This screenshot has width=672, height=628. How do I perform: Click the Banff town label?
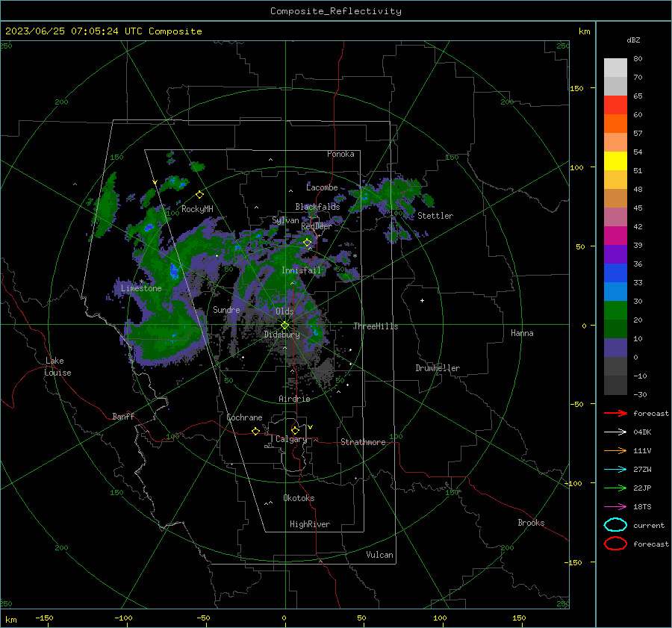click(123, 416)
